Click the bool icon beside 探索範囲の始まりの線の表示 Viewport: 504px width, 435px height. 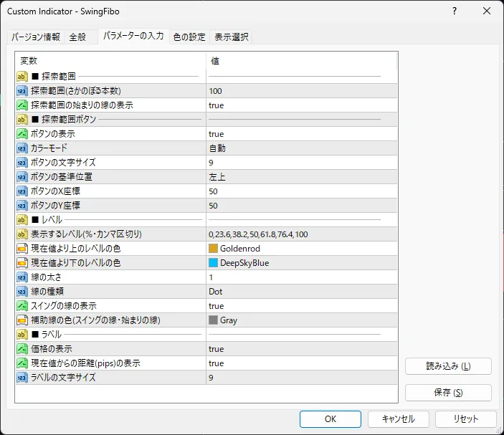coord(22,105)
